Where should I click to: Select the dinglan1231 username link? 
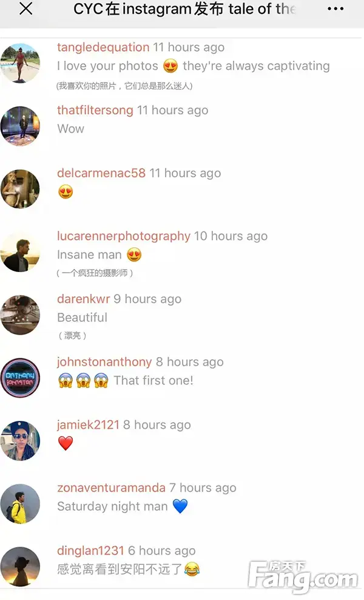tap(90, 551)
